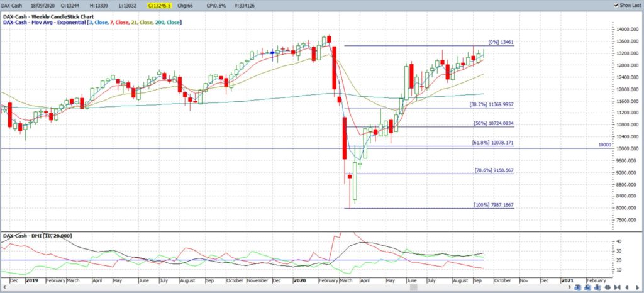This screenshot has width=644, height=293.
Task: Click the DAX-Cash symbol in the header bar
Action: coord(12,5)
